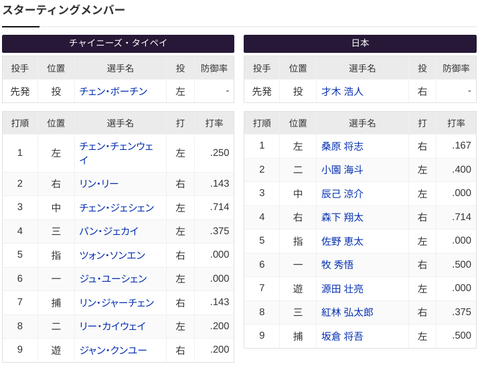Click チェン・ジェシェン name link
Screen dimensions: 480x366
point(117,208)
